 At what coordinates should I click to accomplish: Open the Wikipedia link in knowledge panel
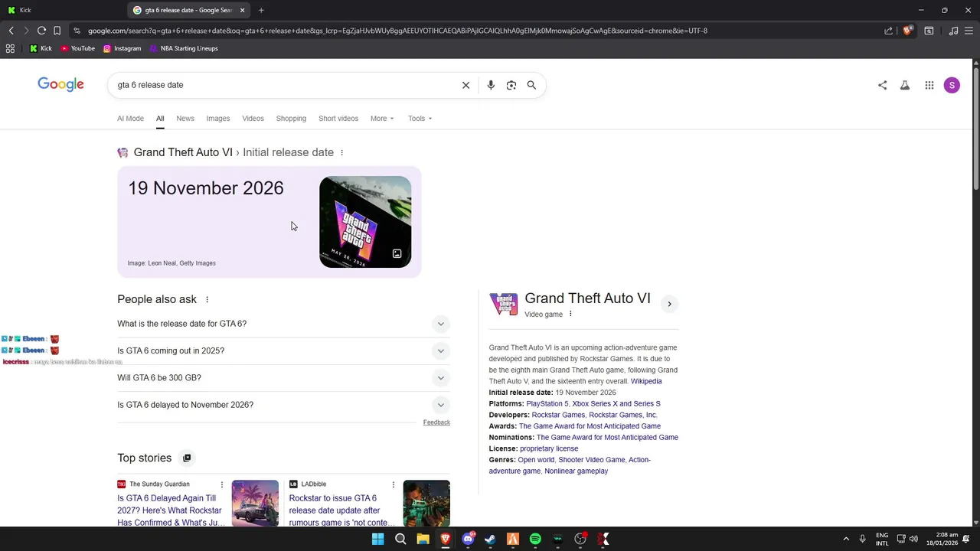[646, 381]
